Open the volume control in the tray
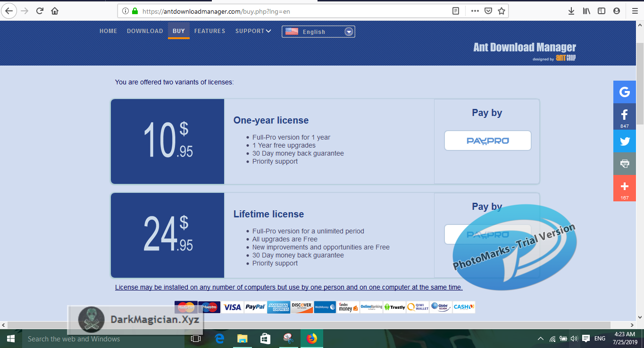The image size is (644, 348). click(574, 339)
